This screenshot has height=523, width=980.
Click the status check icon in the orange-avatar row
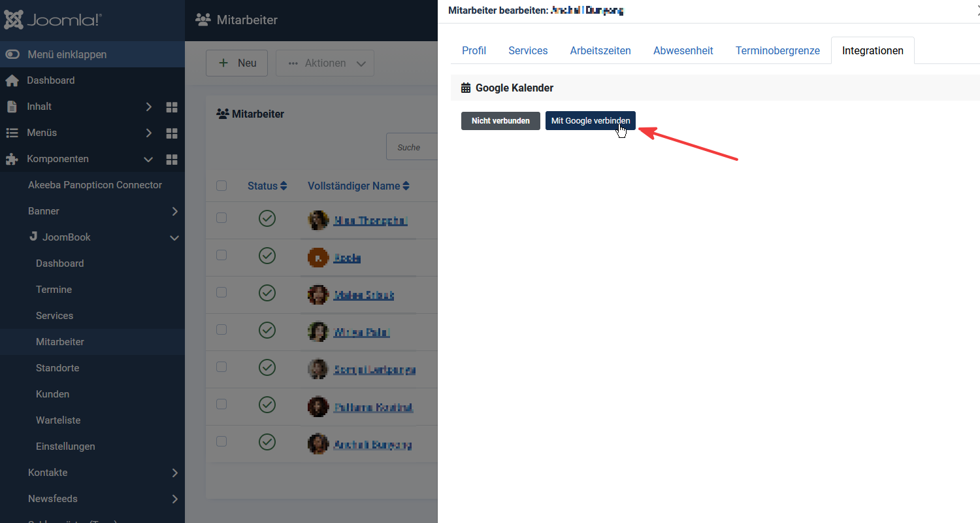267,256
